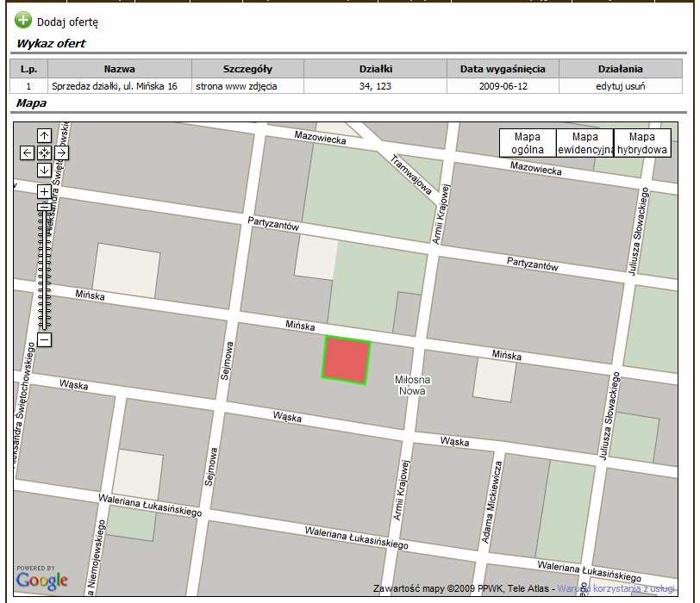
Task: Open the strona www link
Action: tap(221, 86)
